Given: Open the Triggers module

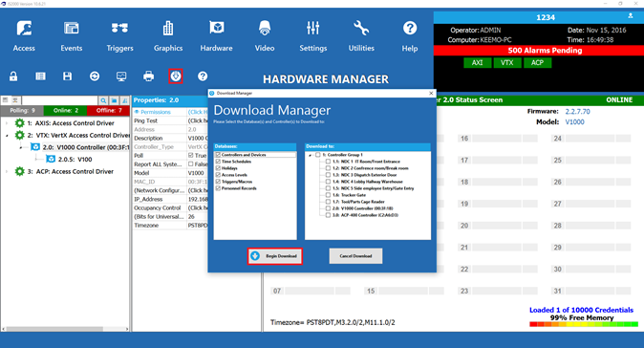Looking at the screenshot, I should point(119,36).
